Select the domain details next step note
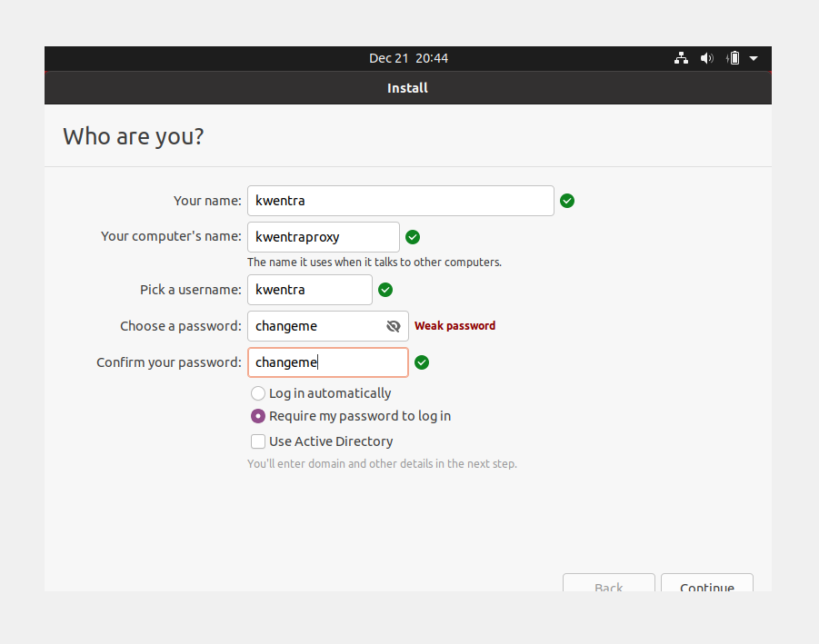This screenshot has height=644, width=819. pyautogui.click(x=382, y=463)
